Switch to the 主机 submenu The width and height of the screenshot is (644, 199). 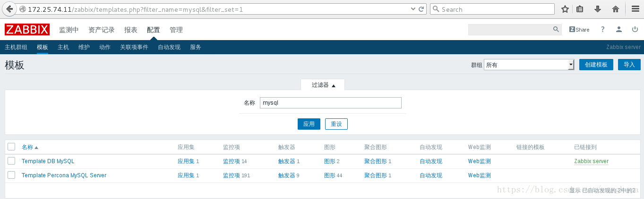pos(63,47)
